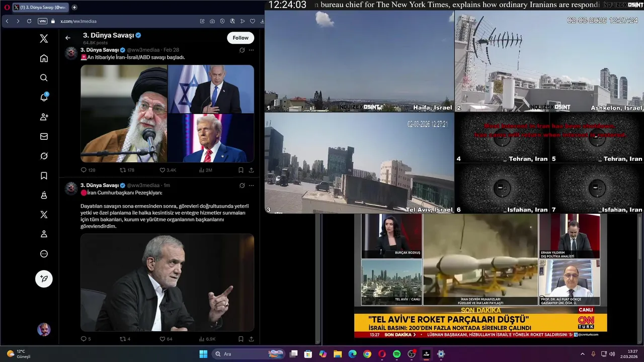
Task: Open Premium X icon in the sidebar
Action: [x=44, y=215]
